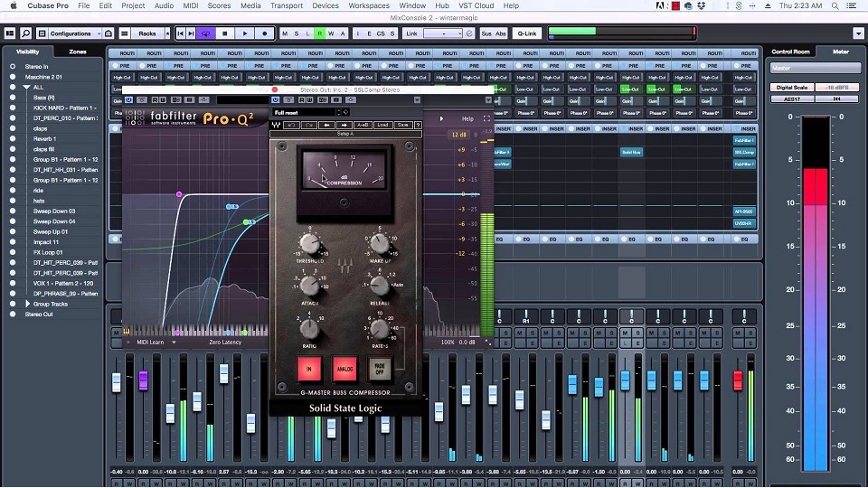The image size is (868, 488).
Task: Toggle the ANALOG button on the compressor
Action: pyautogui.click(x=344, y=369)
